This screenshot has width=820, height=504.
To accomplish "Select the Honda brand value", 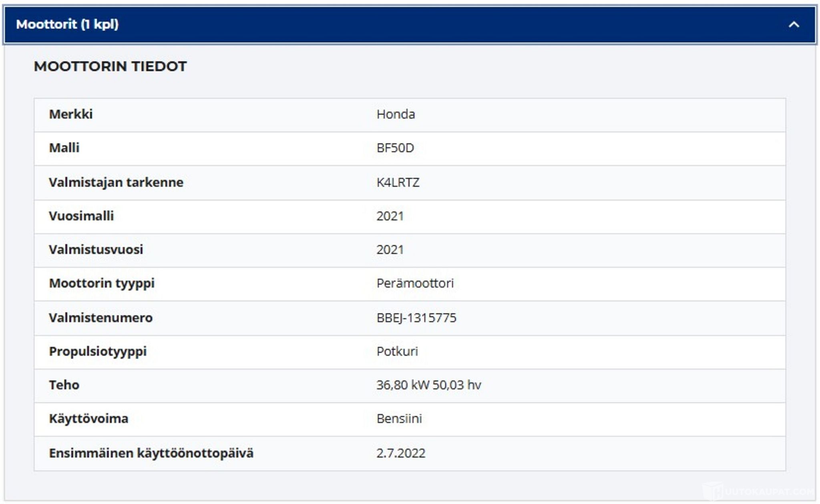I will point(396,114).
